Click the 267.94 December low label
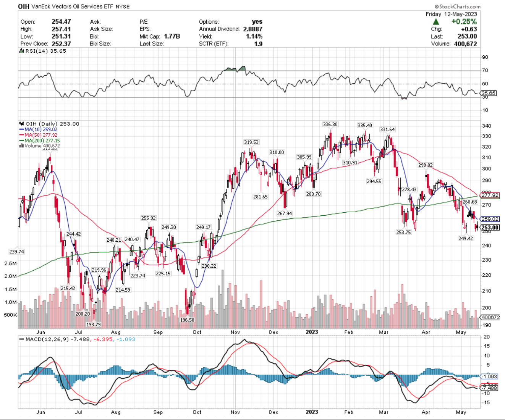The image size is (505, 420). [x=284, y=214]
